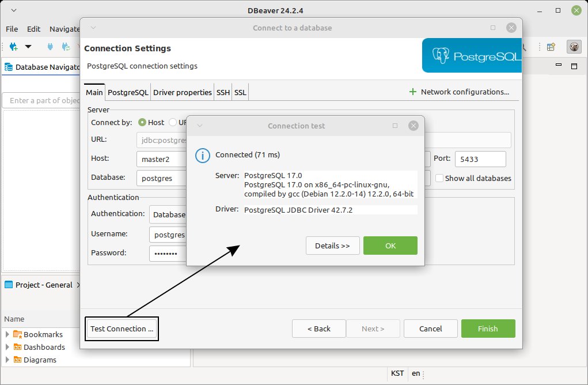Image resolution: width=588 pixels, height=385 pixels.
Task: Enable the Show all databases checkbox
Action: [439, 178]
